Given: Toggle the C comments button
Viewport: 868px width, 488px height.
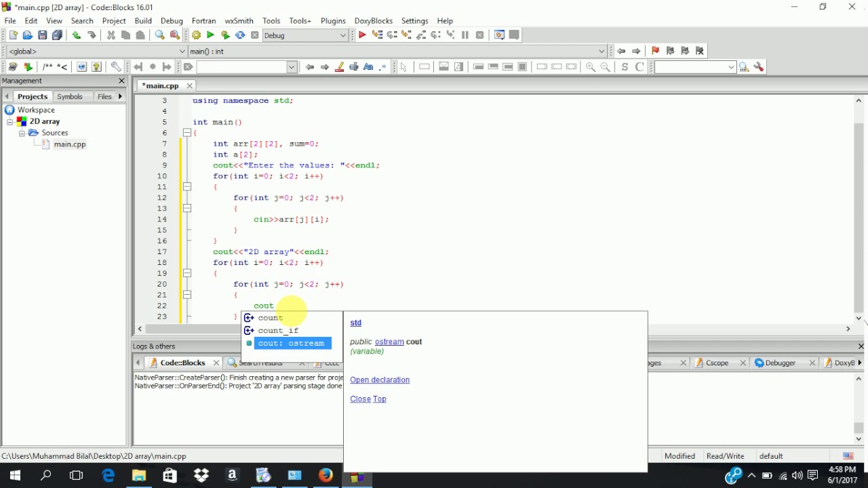Looking at the screenshot, I should pos(639,67).
